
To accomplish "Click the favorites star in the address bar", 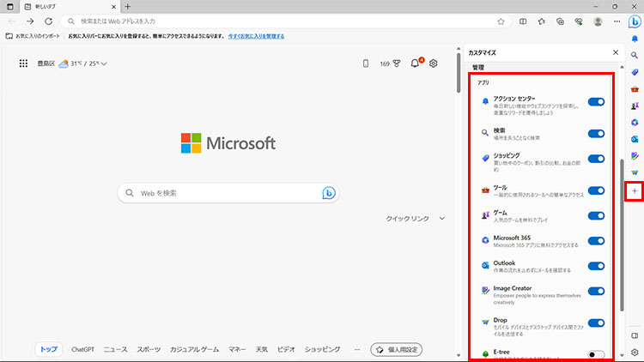I will tap(501, 21).
